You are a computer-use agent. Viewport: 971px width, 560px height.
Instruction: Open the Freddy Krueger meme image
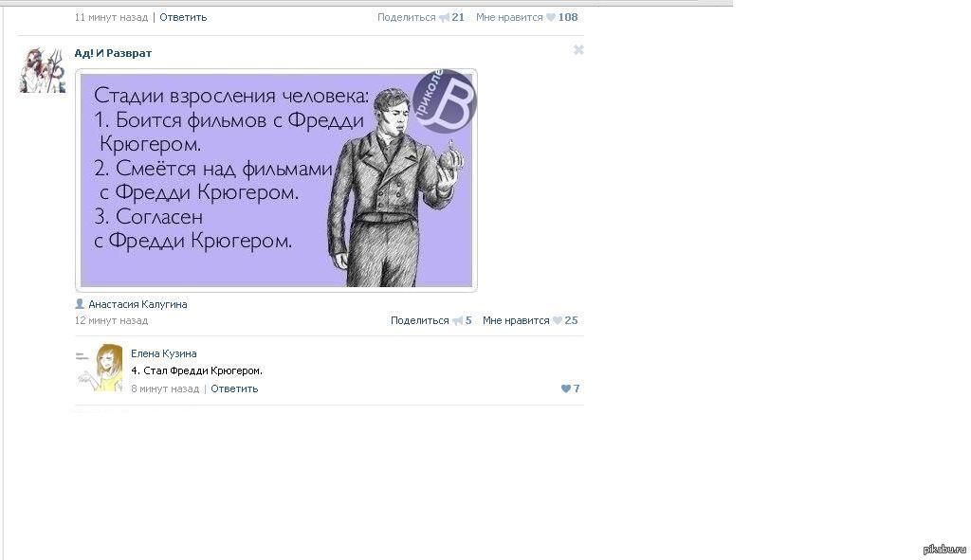tap(276, 180)
